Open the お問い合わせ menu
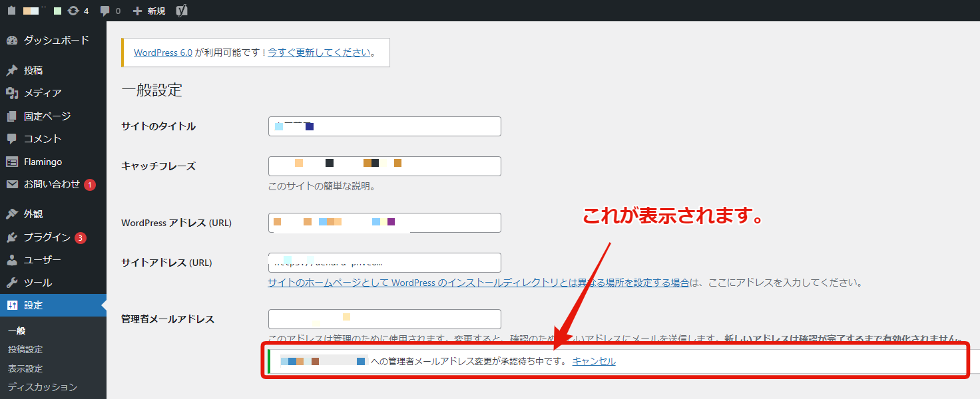This screenshot has height=399, width=980. (53, 185)
